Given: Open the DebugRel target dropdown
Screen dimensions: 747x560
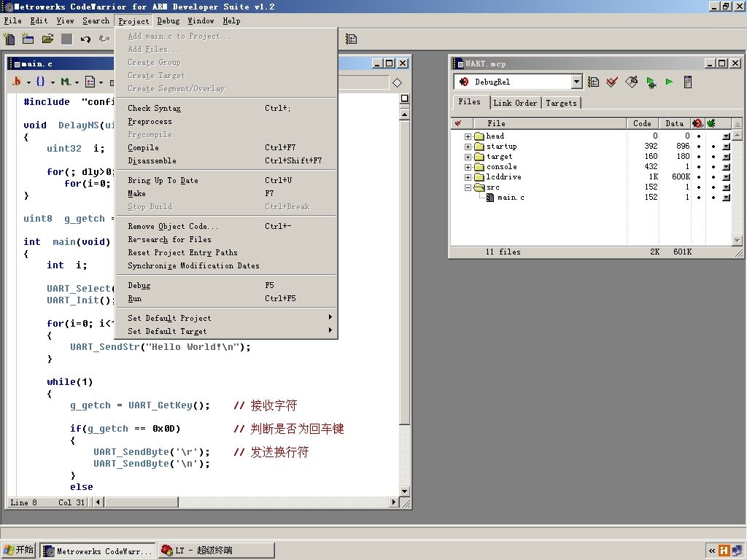Looking at the screenshot, I should [576, 82].
